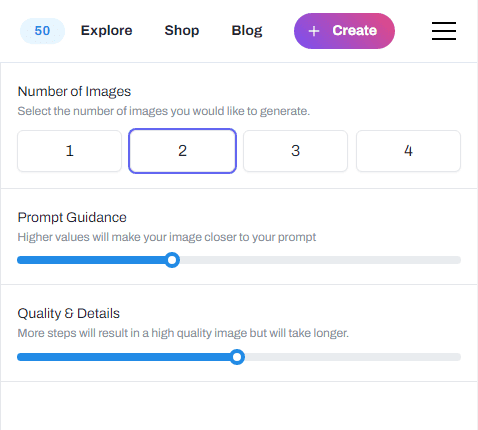The image size is (478, 430).
Task: Click the Prompt Guidance heading text
Action: tap(72, 217)
